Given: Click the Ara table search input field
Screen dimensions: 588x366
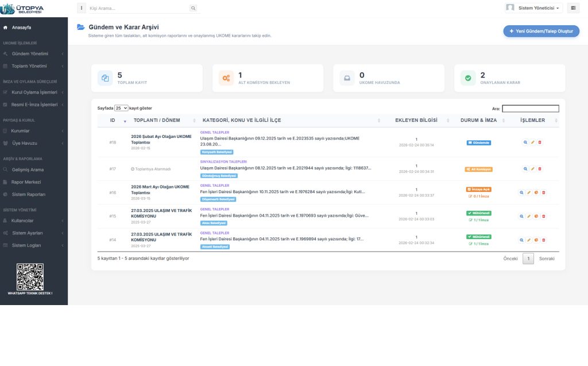Looking at the screenshot, I should pyautogui.click(x=530, y=108).
